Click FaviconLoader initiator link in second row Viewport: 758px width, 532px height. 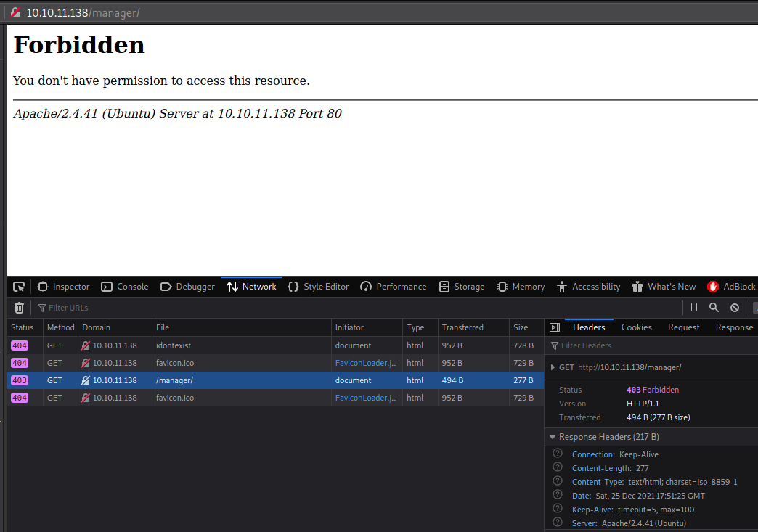366,363
